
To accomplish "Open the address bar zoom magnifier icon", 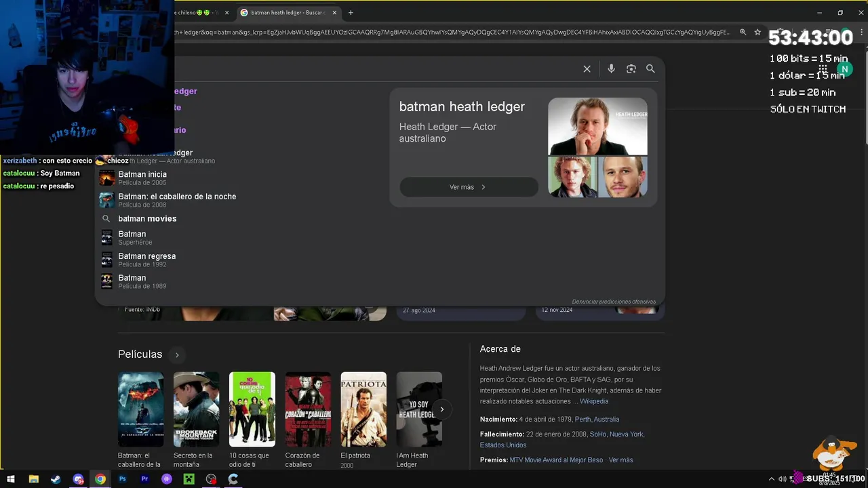I will (x=743, y=32).
